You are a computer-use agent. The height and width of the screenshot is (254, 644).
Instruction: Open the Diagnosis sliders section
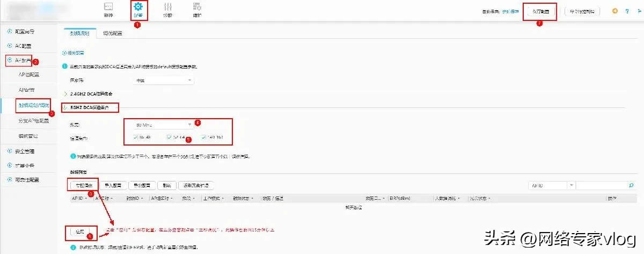(x=168, y=9)
